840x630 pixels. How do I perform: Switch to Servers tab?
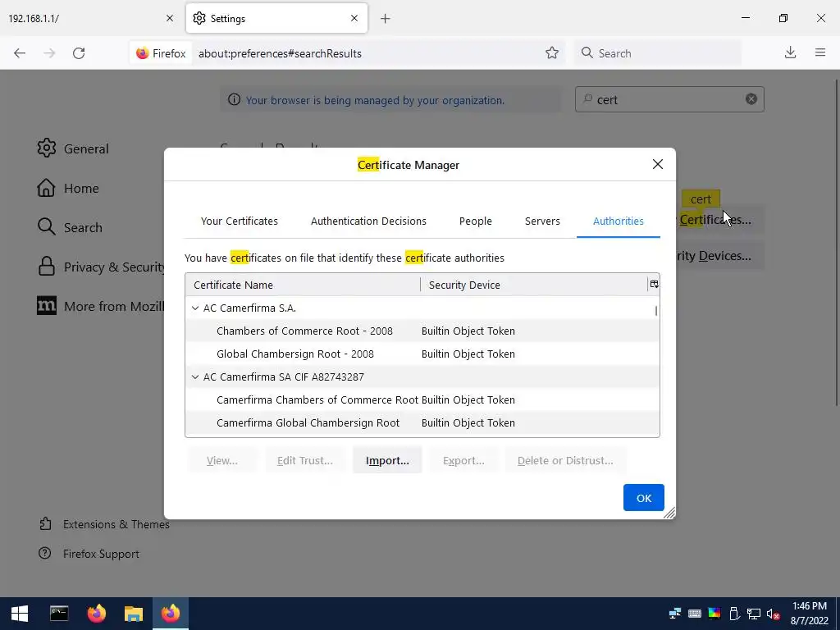[x=542, y=221]
